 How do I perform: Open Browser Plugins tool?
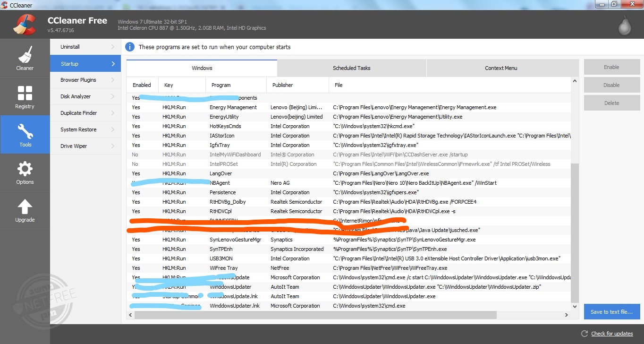(x=85, y=80)
